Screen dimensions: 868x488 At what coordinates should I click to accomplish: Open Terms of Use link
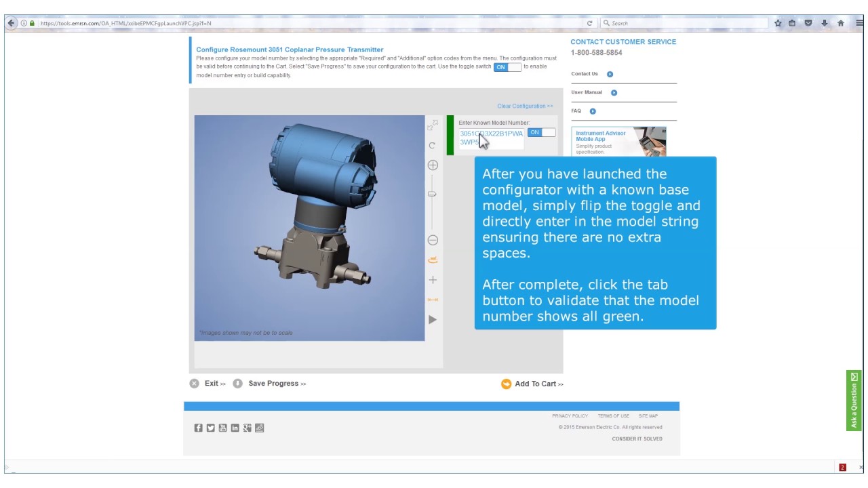click(613, 416)
